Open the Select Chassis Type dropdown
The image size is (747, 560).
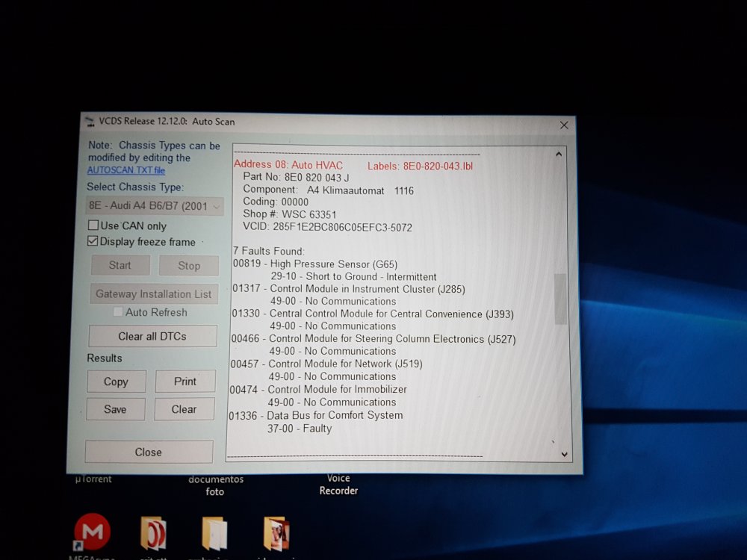click(155, 206)
